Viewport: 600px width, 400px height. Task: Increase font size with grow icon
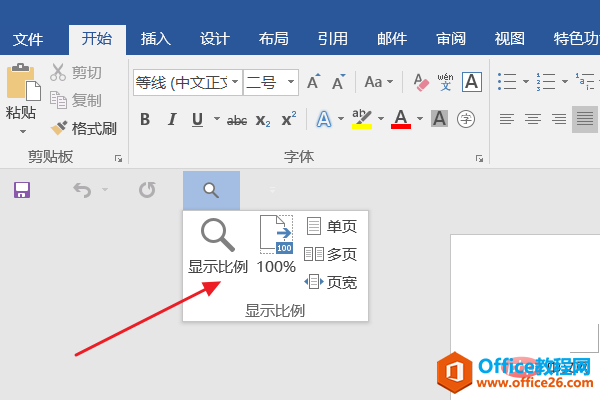pos(314,82)
